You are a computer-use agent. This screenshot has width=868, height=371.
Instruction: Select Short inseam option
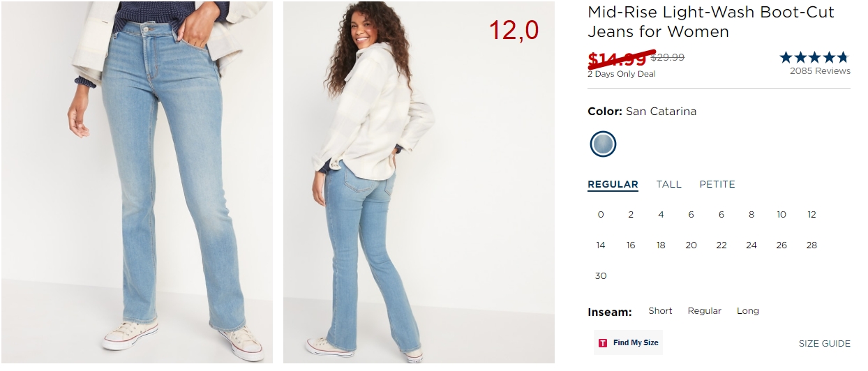pyautogui.click(x=660, y=311)
